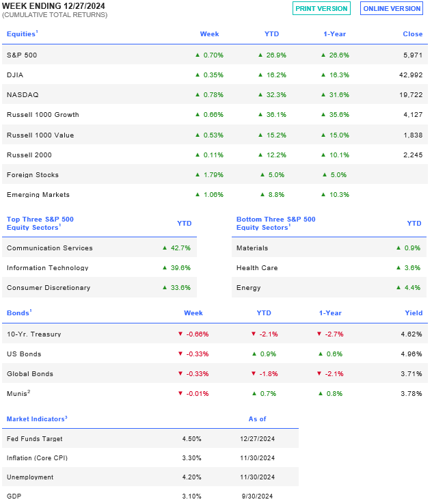Click the Market Indicators section heading

tap(37, 419)
